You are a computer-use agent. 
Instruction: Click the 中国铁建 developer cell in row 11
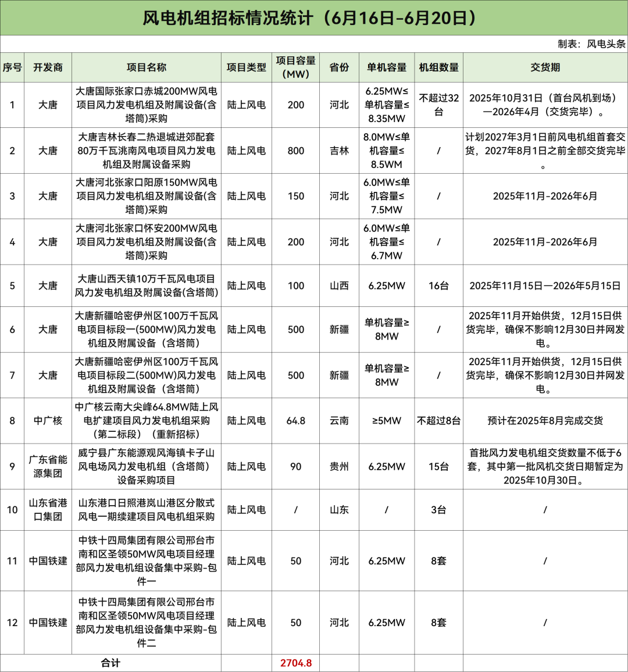tap(48, 561)
